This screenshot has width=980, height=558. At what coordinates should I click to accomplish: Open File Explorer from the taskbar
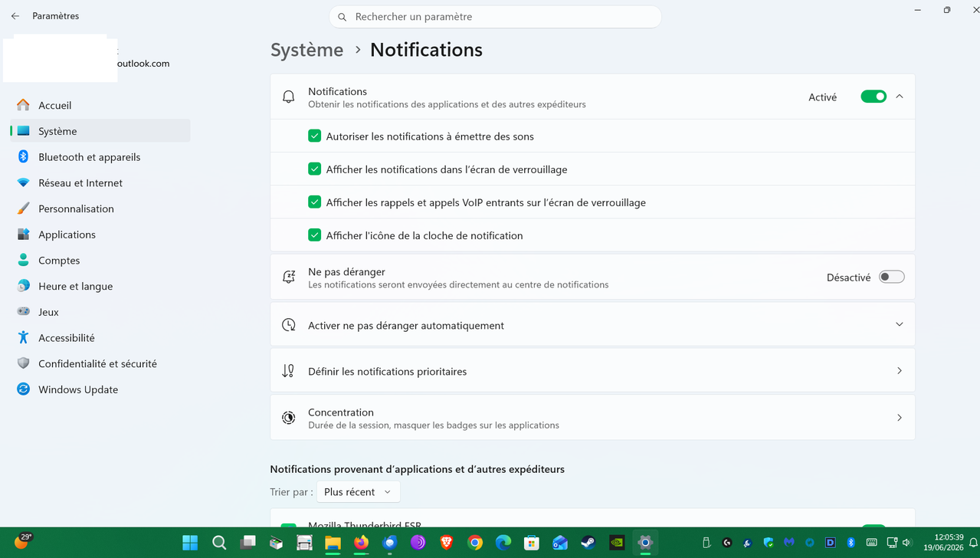click(x=333, y=543)
